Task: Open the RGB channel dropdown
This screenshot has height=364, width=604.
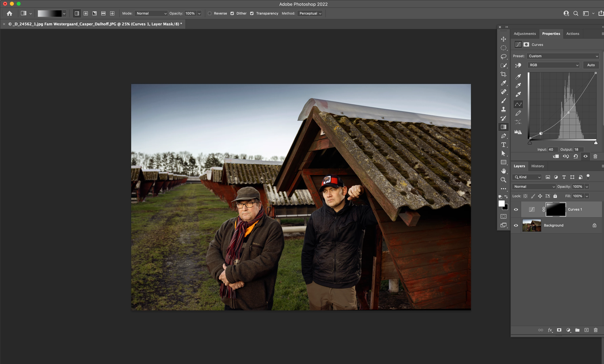Action: pos(553,65)
